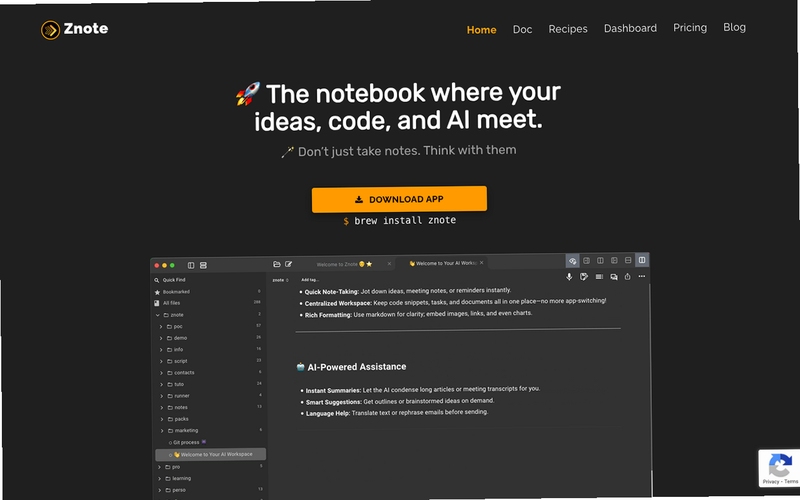
Task: View the Pricing page
Action: [x=690, y=28]
